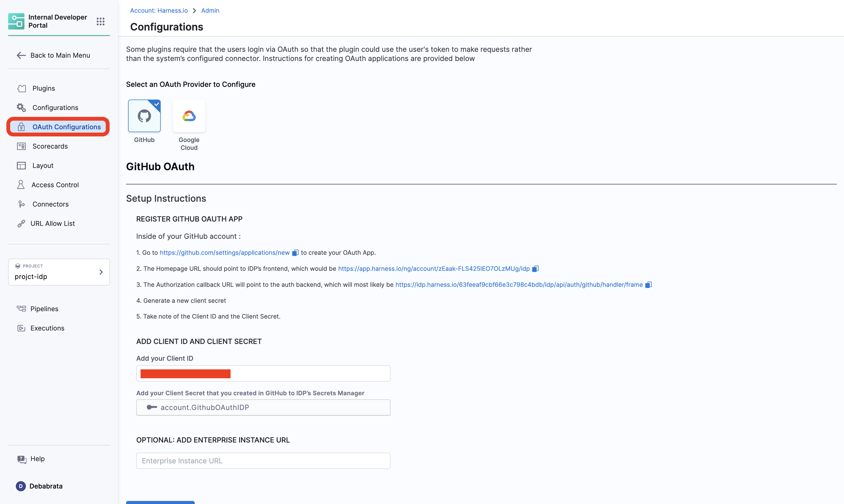The image size is (844, 504).
Task: Navigate to URL Allow List
Action: pyautogui.click(x=53, y=224)
